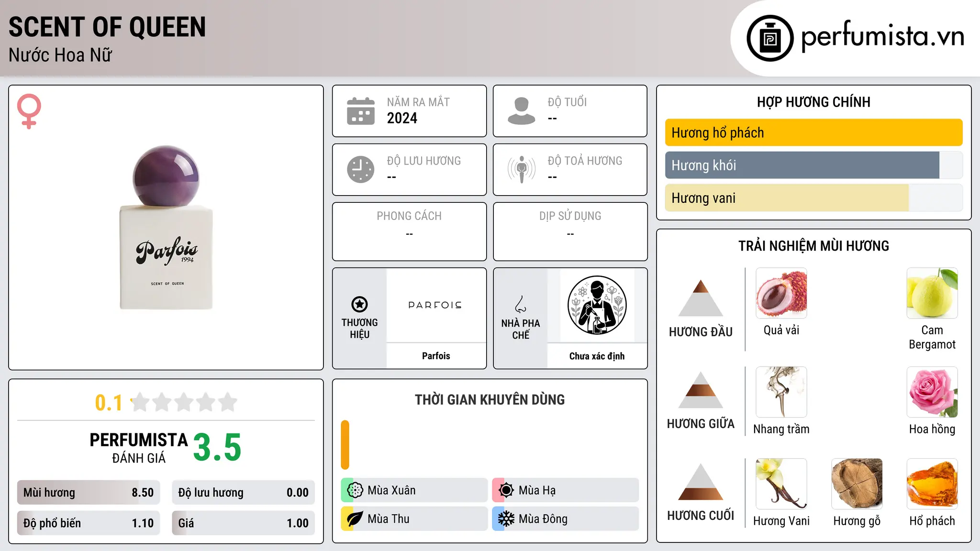980x551 pixels.
Task: Click the middle notes pyramid icon
Action: click(x=701, y=390)
